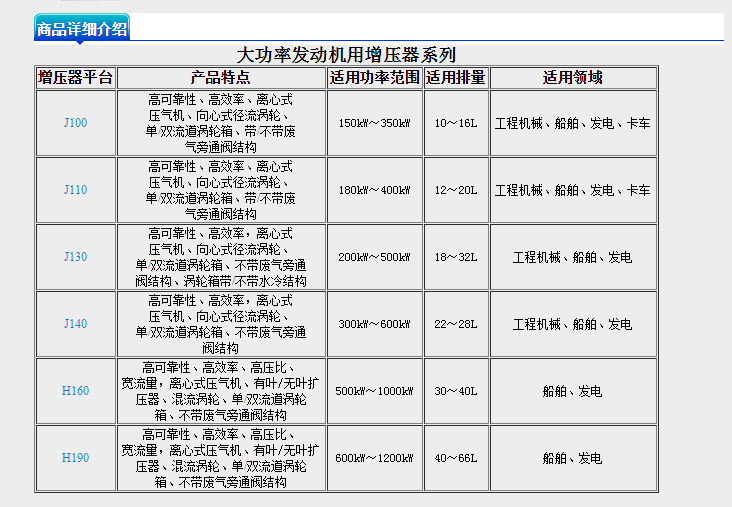
Task: Select the 10～16L displacement cell
Action: point(456,123)
